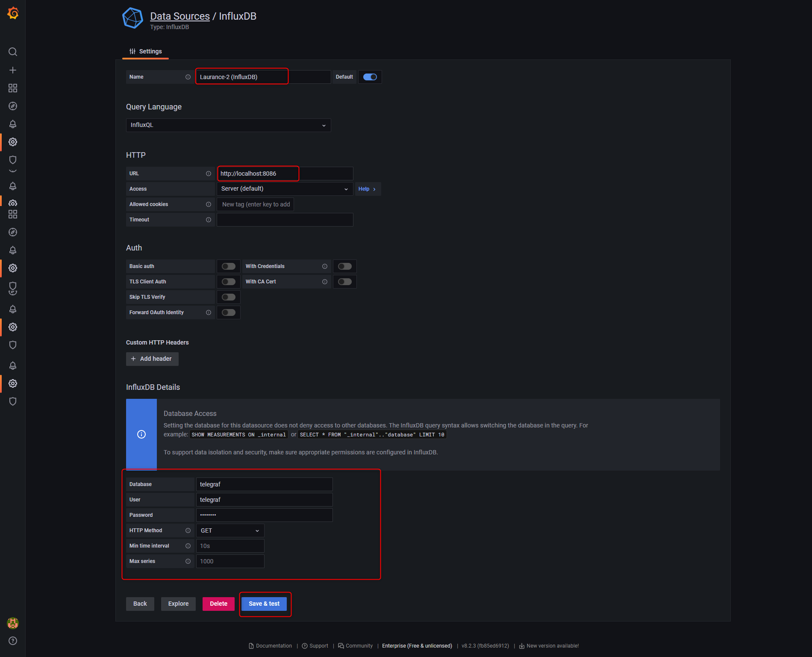Click the Password input field
Screen dimensions: 812x657
pos(265,515)
